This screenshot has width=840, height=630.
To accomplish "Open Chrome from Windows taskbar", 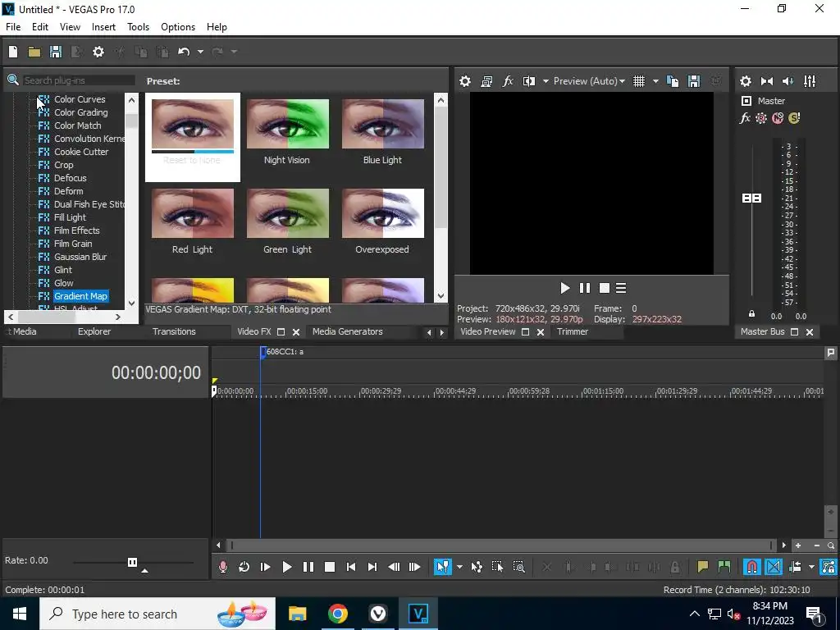I will (x=337, y=614).
